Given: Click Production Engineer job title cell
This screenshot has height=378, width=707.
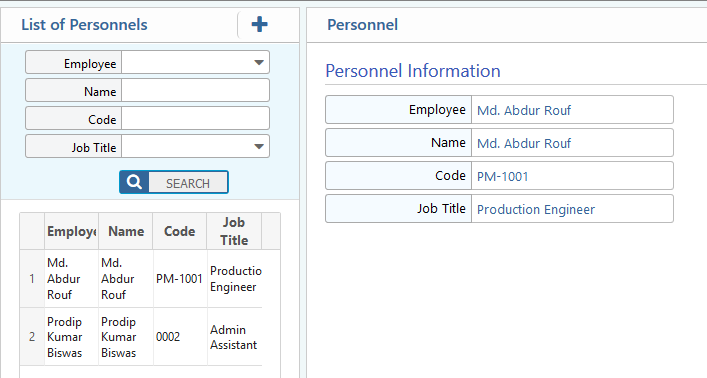Looking at the screenshot, I should click(x=235, y=279).
